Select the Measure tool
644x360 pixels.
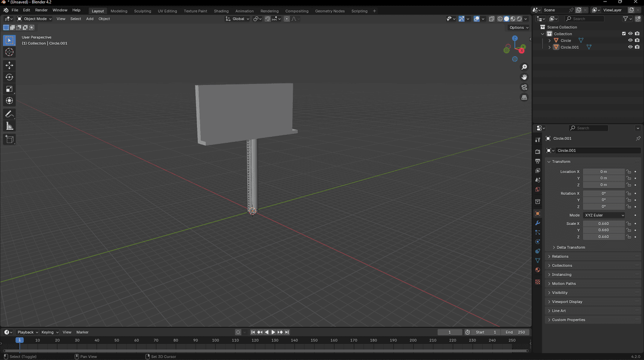click(9, 126)
